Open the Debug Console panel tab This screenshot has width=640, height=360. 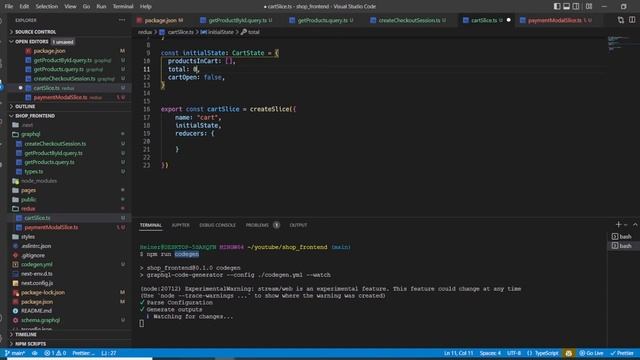[x=217, y=225]
